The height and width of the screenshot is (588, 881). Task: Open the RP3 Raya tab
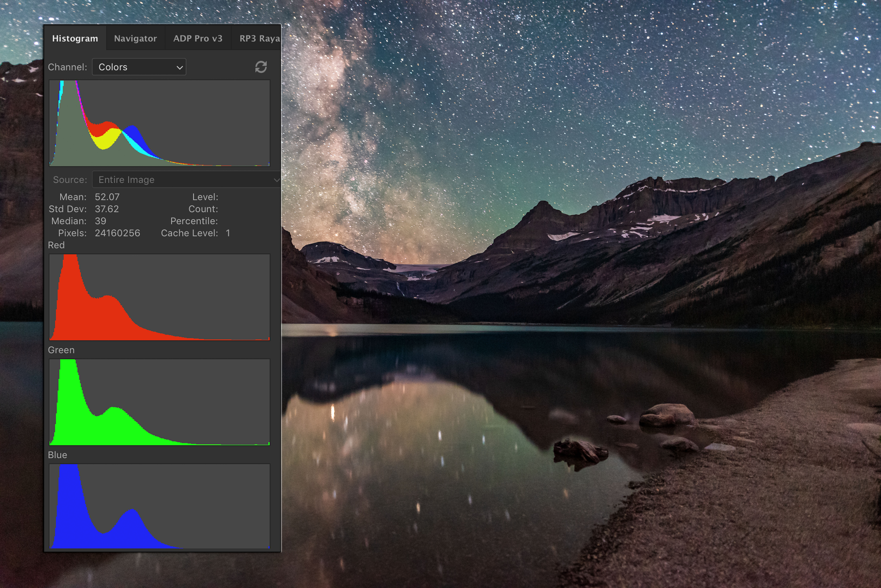click(259, 38)
